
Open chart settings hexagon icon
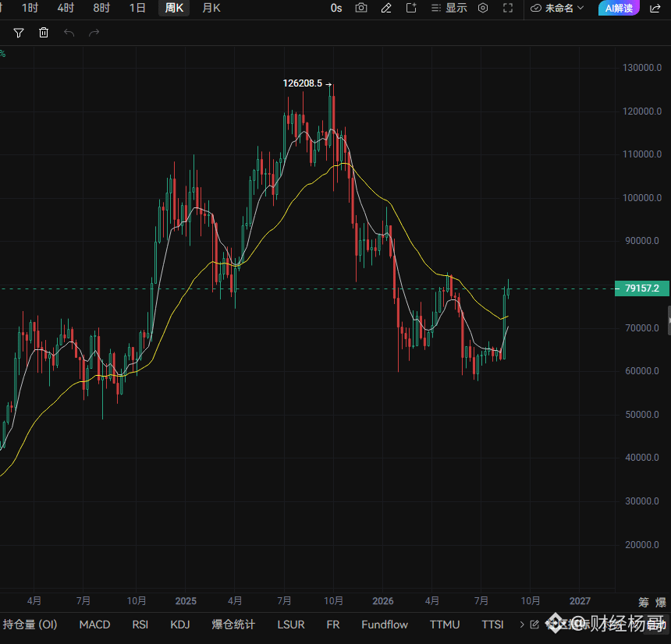click(483, 8)
